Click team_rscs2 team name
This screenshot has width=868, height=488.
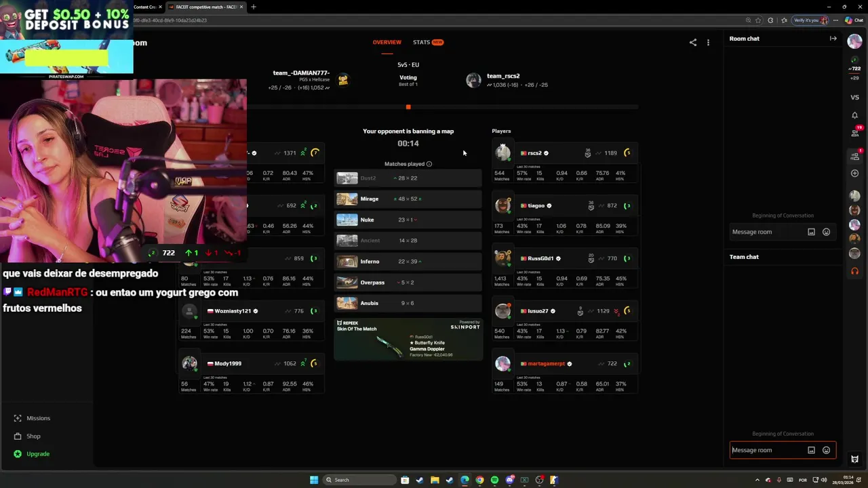tap(503, 76)
